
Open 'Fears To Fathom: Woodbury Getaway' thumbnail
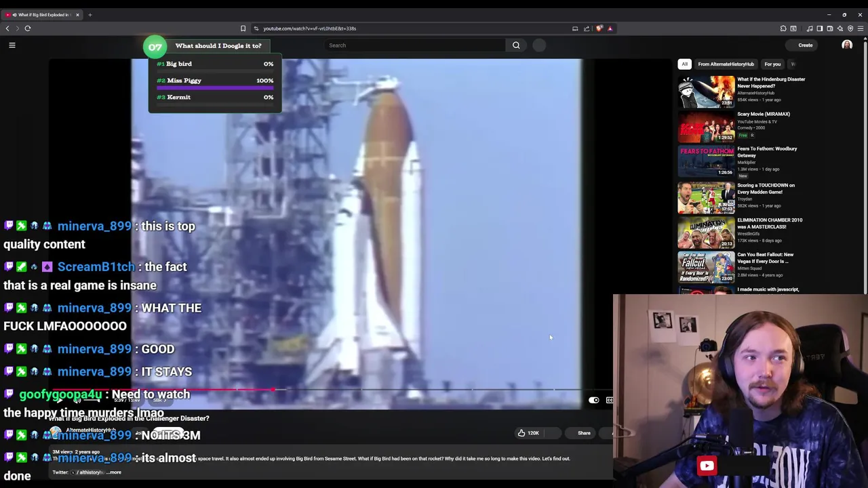coord(706,161)
